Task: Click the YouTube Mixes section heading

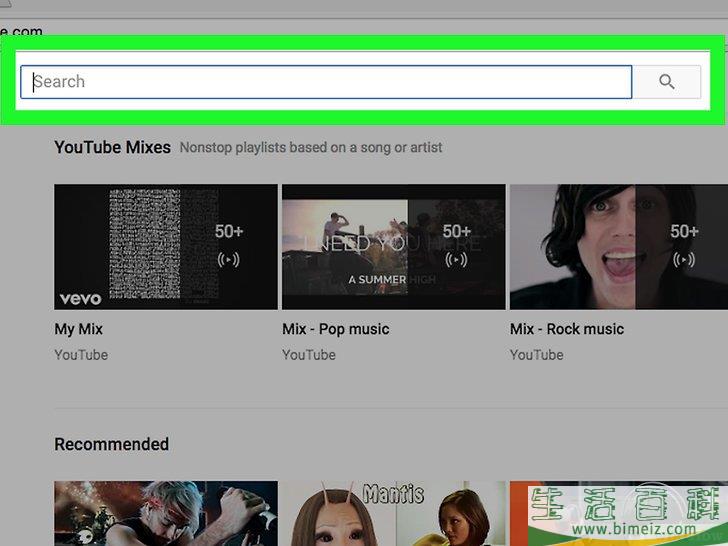Action: point(112,147)
